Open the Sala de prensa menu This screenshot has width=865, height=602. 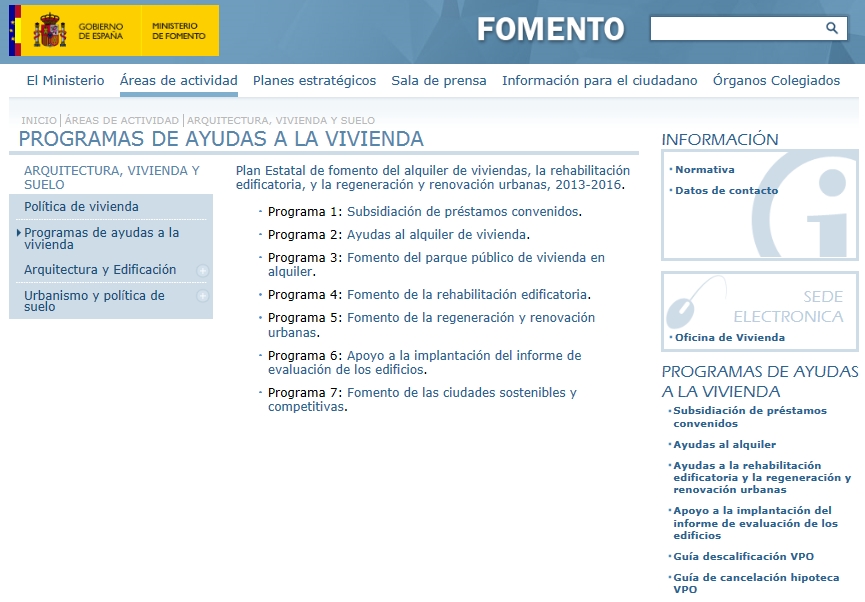(439, 81)
